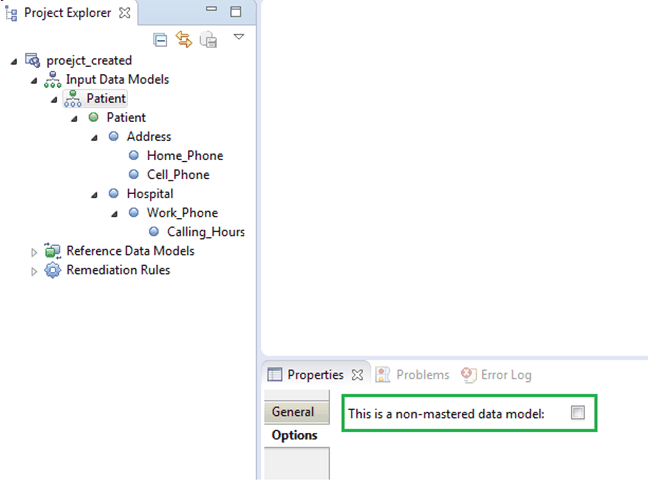Click the highlighted Patient model icon
Screen dimensions: 648x482
(x=73, y=98)
